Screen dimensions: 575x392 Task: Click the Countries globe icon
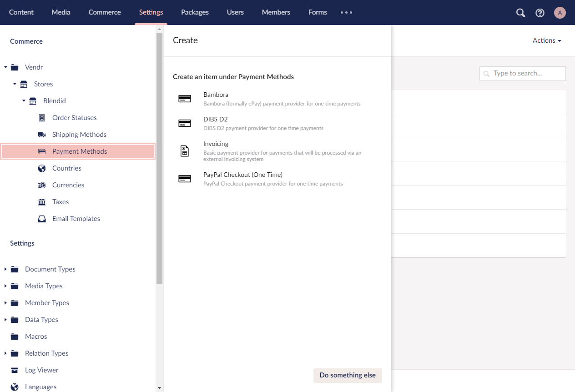pos(42,168)
